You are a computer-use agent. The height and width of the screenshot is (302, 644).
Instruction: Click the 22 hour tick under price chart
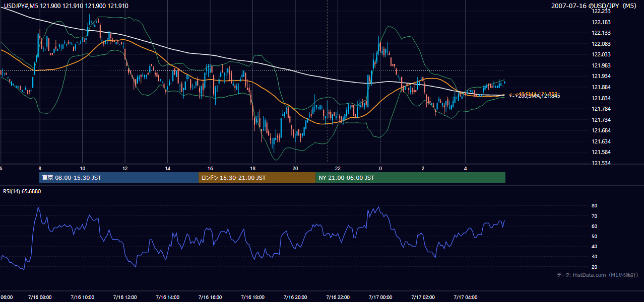coord(338,168)
